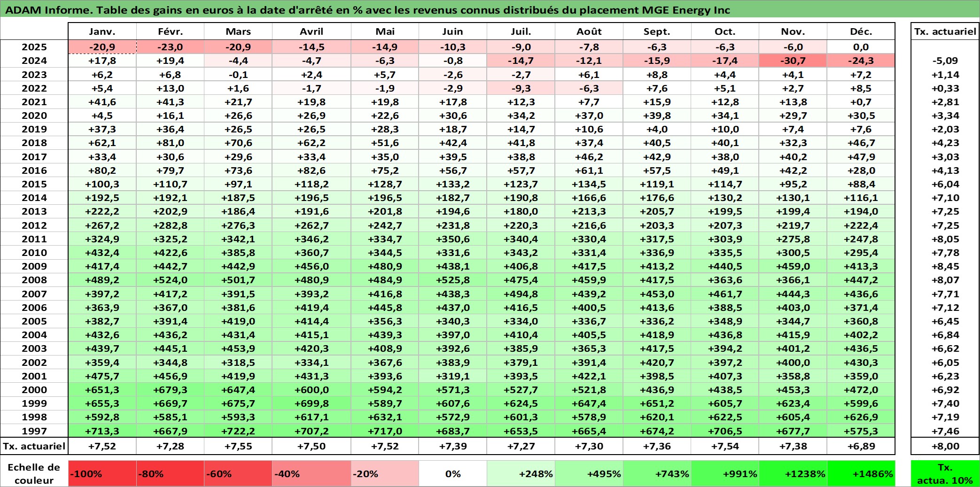
Task: Click the Mars column header
Action: point(238,31)
